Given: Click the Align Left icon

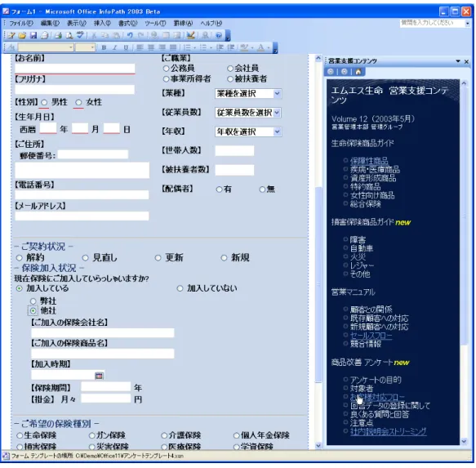Looking at the screenshot, I should [140, 47].
